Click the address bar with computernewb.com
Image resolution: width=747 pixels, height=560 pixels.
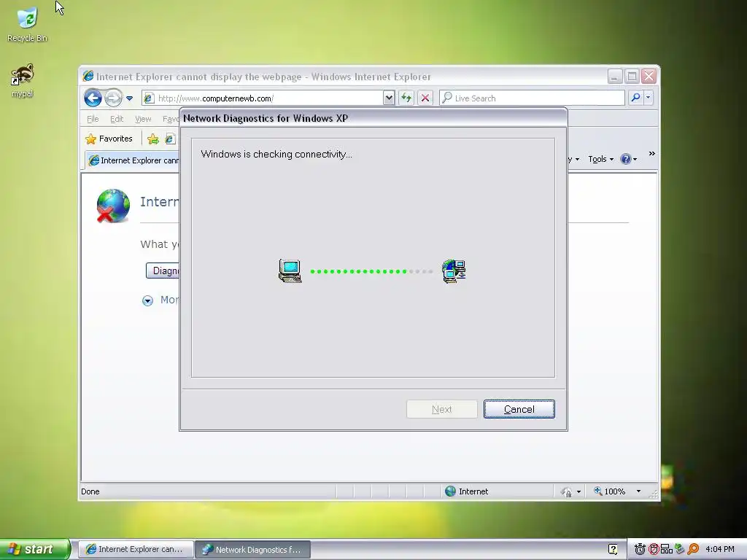pyautogui.click(x=262, y=98)
